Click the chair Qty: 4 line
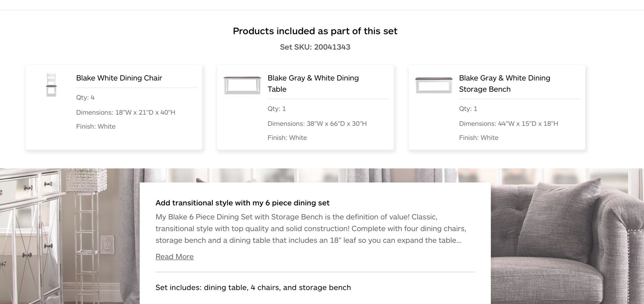644x304 pixels. pyautogui.click(x=85, y=98)
